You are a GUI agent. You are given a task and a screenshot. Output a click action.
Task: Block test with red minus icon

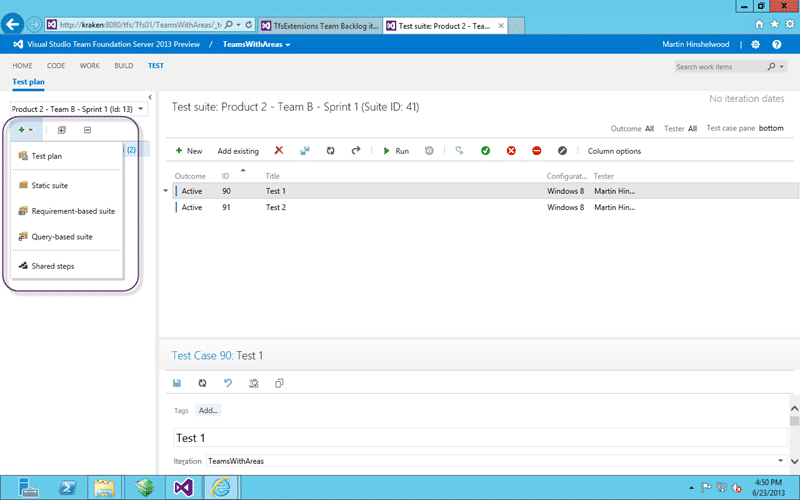[536, 151]
